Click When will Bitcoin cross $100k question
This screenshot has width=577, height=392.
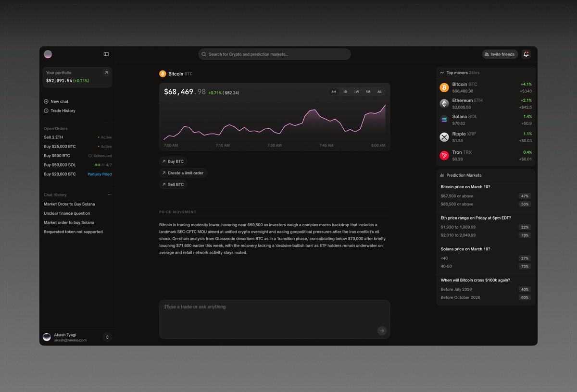point(476,280)
